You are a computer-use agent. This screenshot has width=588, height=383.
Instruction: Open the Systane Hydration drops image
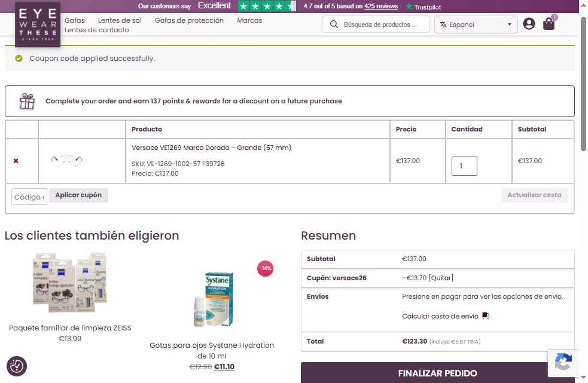pyautogui.click(x=214, y=299)
